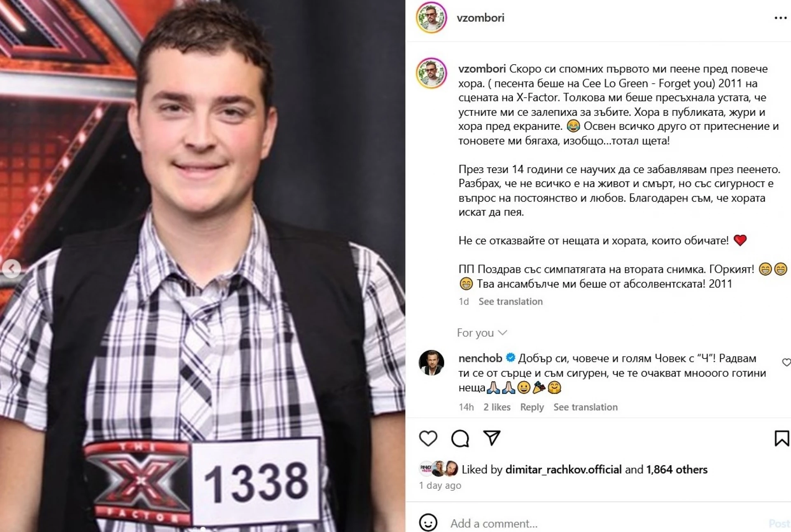Open the emoji picker in the comment box
Viewport: 791px width, 532px height.
click(x=428, y=523)
